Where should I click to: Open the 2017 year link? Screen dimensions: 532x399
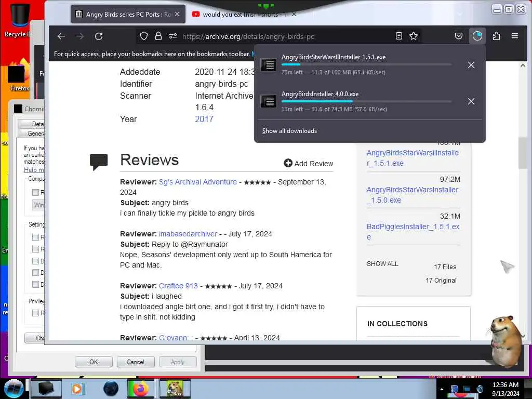click(x=204, y=119)
